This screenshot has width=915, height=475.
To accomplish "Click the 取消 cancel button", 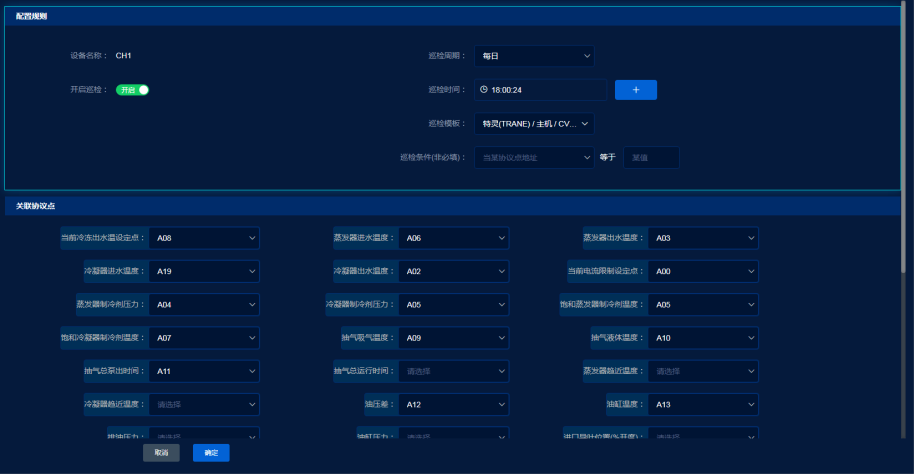I will click(x=161, y=453).
